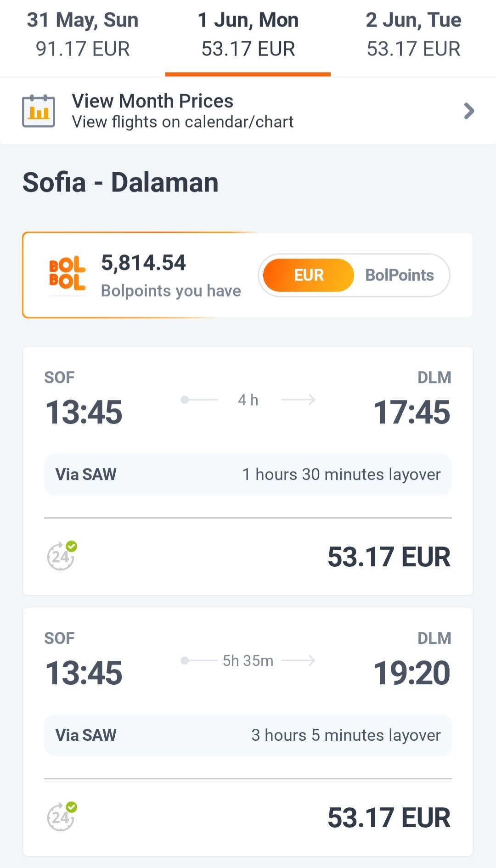The image size is (496, 868).
Task: Open View Month Prices link
Action: [182, 111]
